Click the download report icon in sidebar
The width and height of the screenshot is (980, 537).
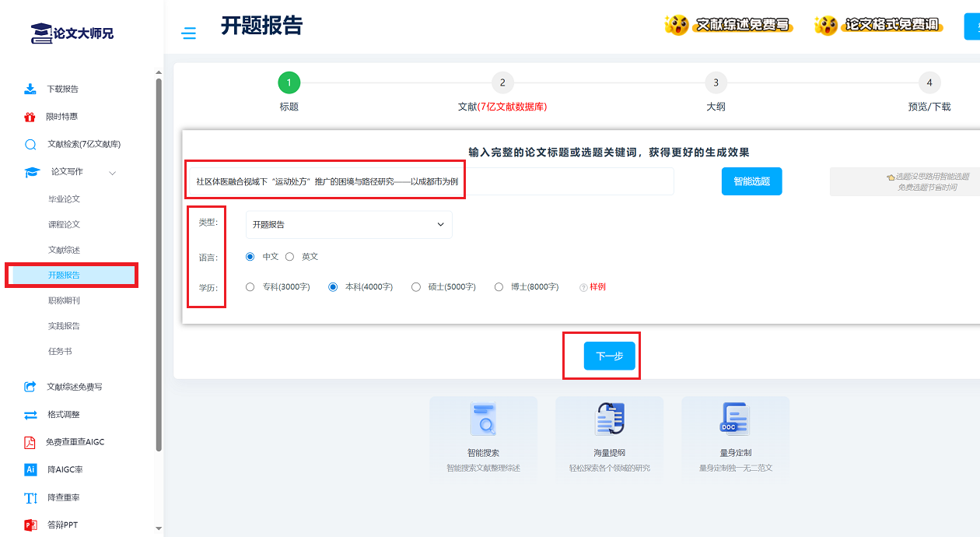30,89
